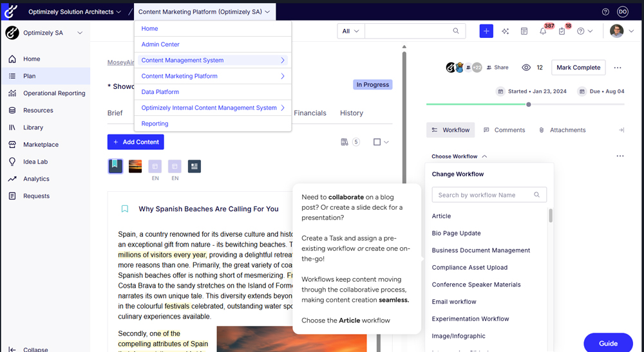This screenshot has width=644, height=352.
Task: Open the document list icon in toolbar
Action: click(x=524, y=31)
